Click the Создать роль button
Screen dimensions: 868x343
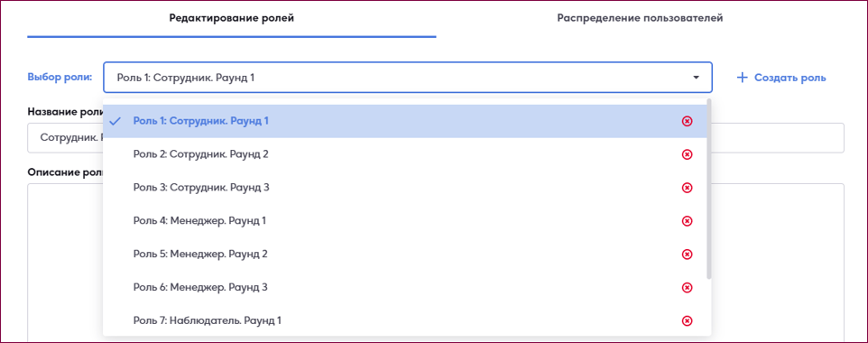click(781, 78)
